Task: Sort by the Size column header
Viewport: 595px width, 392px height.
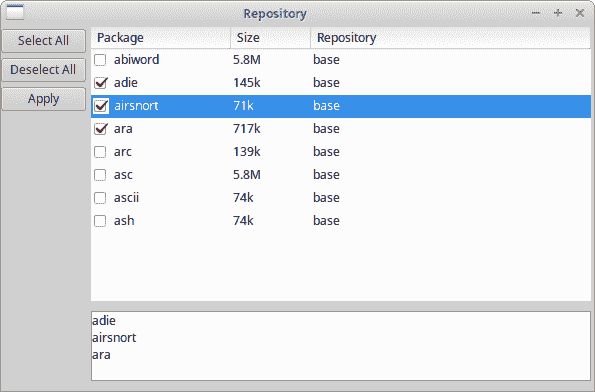Action: [271, 38]
